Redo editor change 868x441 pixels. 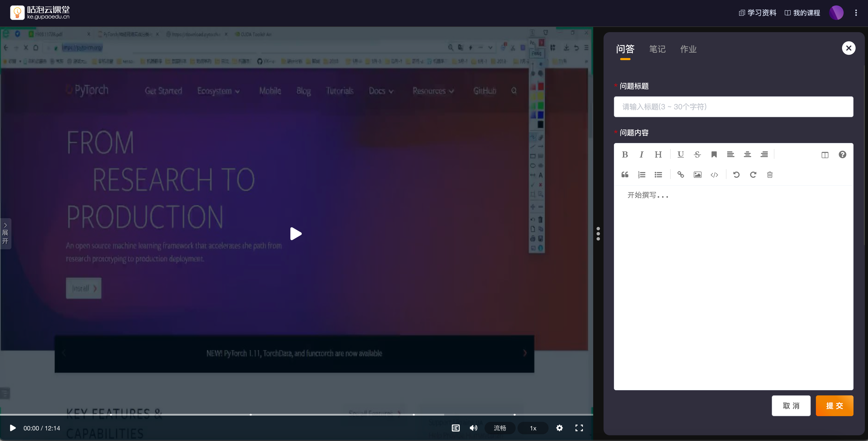point(753,175)
